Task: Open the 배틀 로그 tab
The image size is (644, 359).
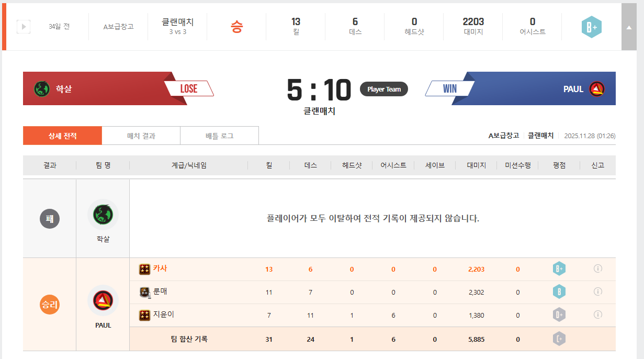Action: pos(219,136)
